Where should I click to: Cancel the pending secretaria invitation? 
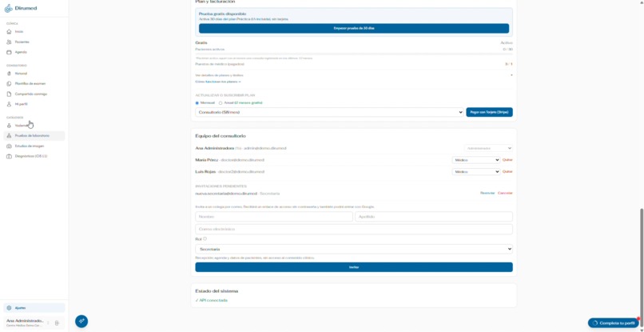(x=505, y=193)
